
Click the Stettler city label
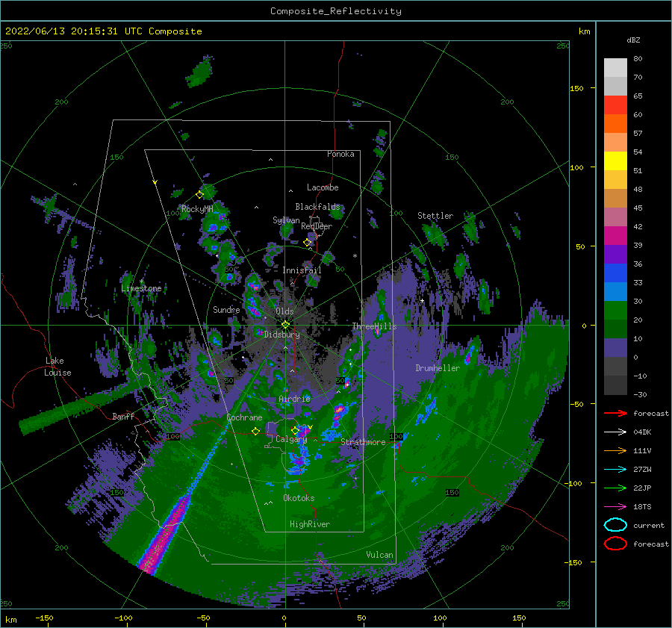(435, 216)
